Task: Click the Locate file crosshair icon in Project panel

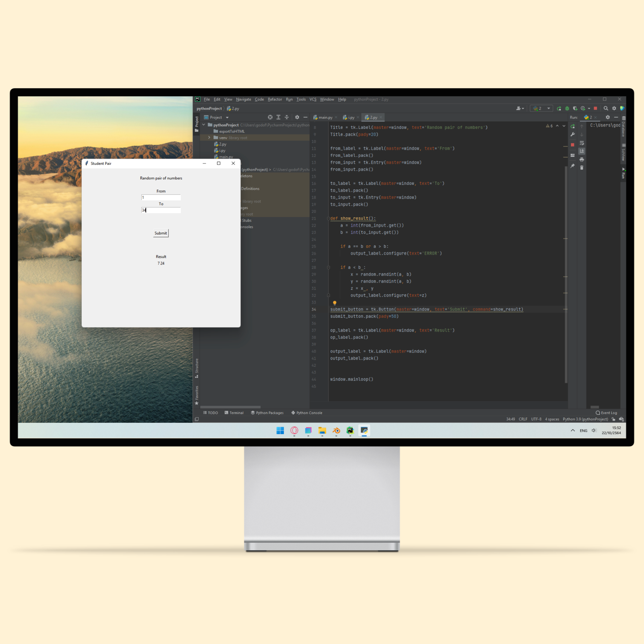Action: (x=270, y=117)
